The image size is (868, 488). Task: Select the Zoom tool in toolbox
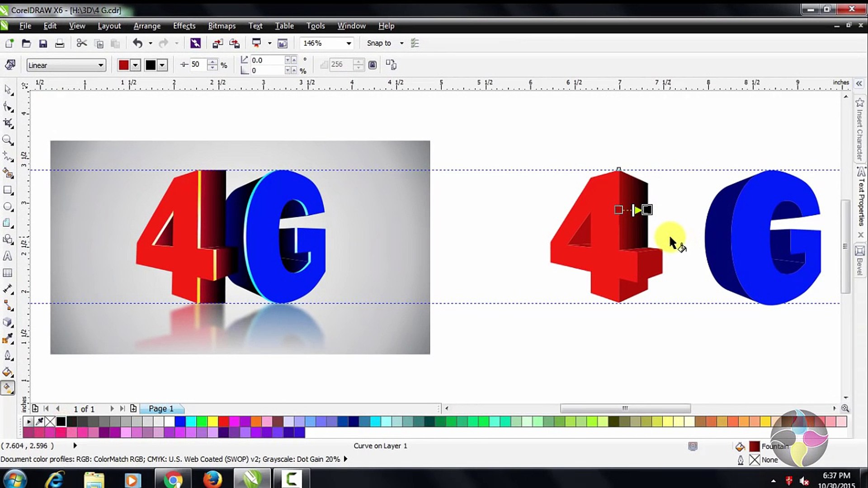8,140
